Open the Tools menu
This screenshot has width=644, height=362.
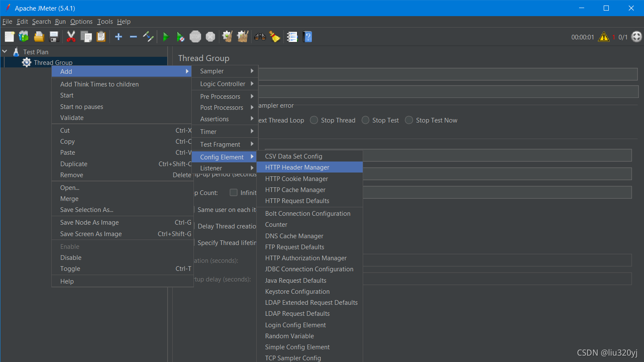[105, 22]
